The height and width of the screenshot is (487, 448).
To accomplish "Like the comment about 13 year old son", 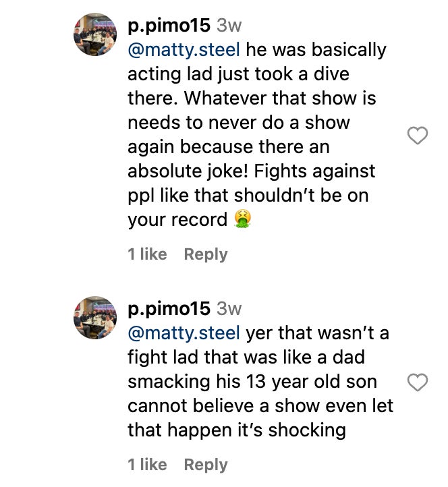I will (418, 382).
